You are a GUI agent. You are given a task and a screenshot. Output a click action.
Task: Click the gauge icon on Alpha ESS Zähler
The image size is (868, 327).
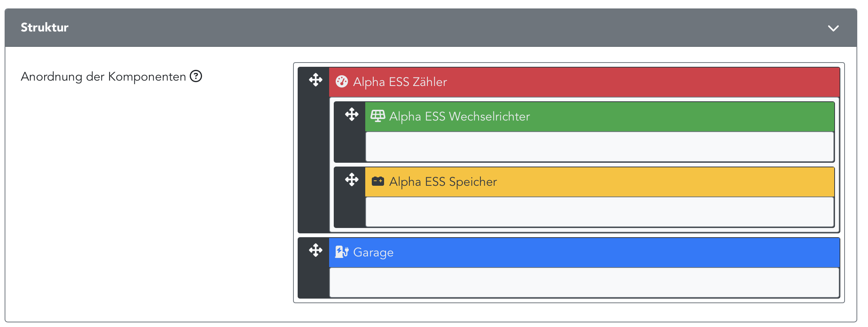(x=341, y=82)
